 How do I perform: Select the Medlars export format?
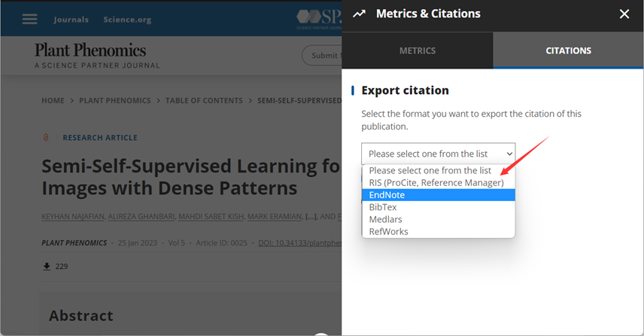[438, 220]
